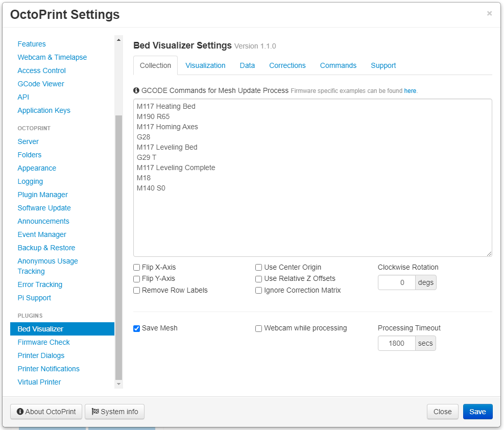Open Anonymous Usage Tracking settings

tap(47, 266)
